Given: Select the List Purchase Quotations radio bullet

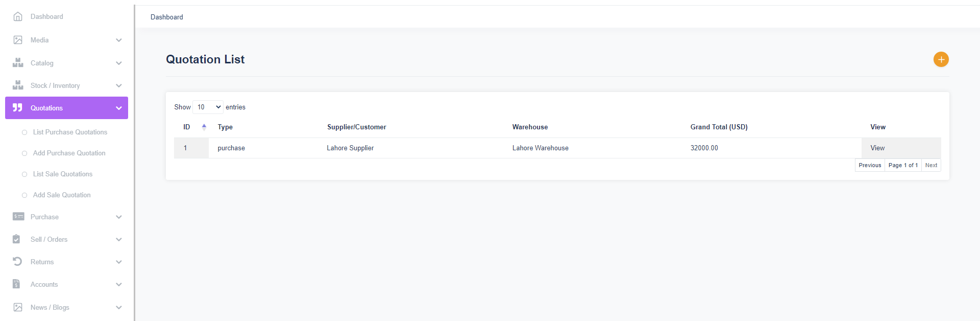Looking at the screenshot, I should coord(24,132).
